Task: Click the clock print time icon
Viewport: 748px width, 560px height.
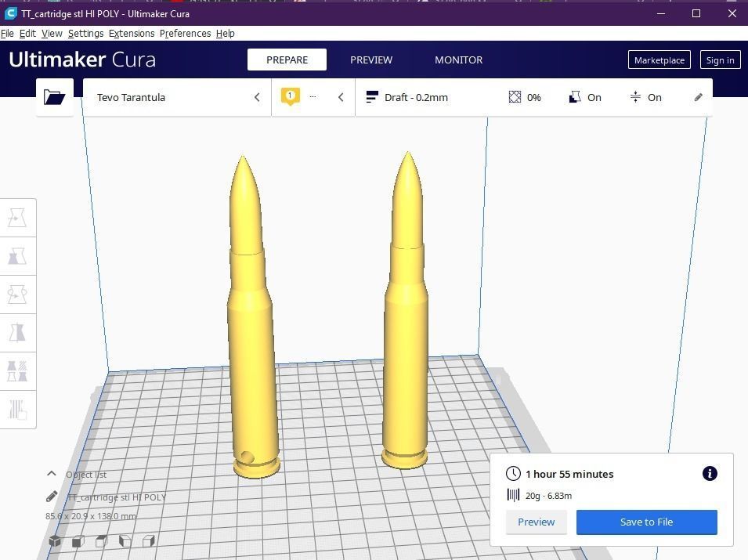Action: [x=513, y=474]
